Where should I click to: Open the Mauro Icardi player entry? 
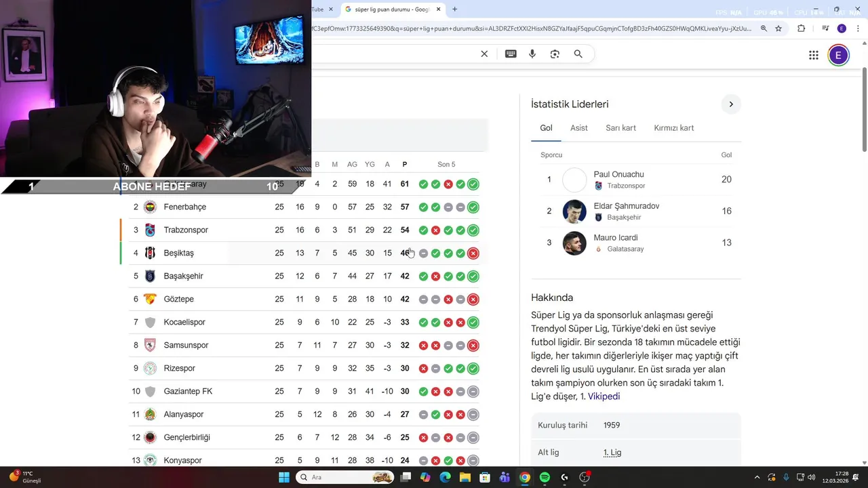click(x=636, y=243)
